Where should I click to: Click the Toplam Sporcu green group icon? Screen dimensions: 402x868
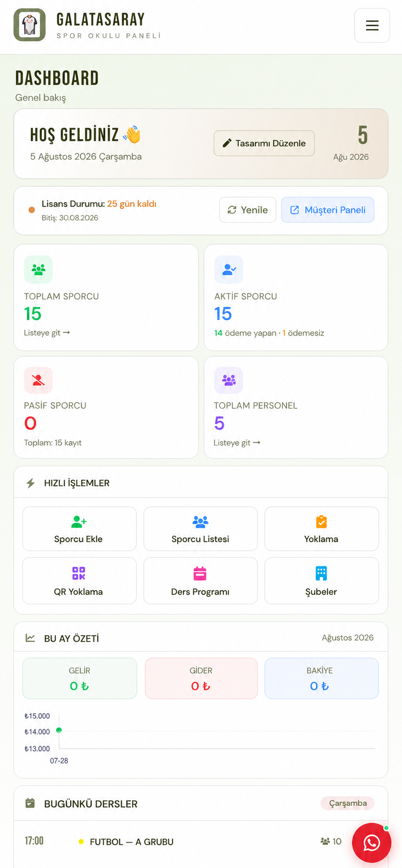[38, 270]
